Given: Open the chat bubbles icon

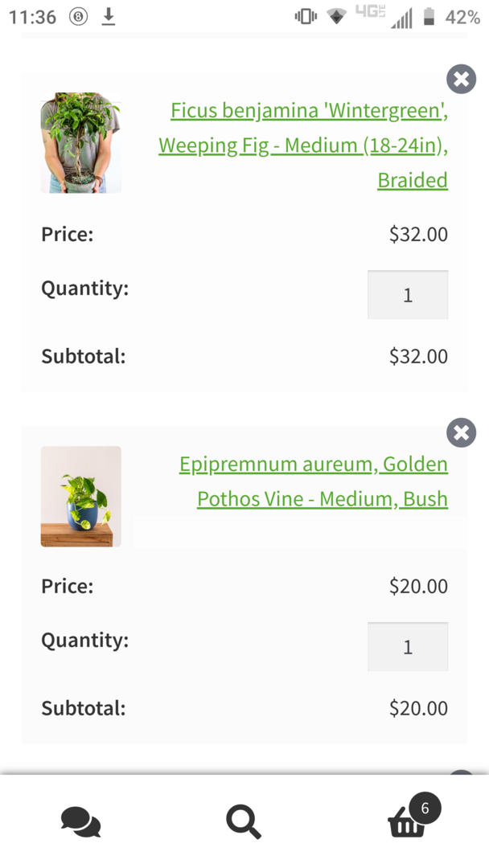Looking at the screenshot, I should coord(80,821).
